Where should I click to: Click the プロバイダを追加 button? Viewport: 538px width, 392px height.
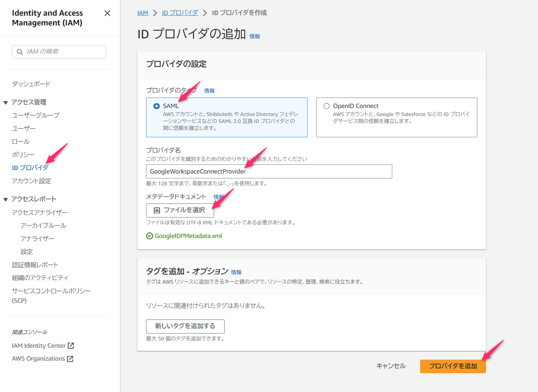coord(453,366)
